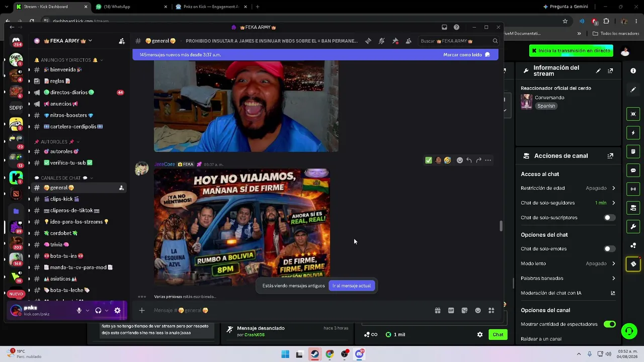Open the HOY NO VIAJAMOS image

pyautogui.click(x=242, y=227)
